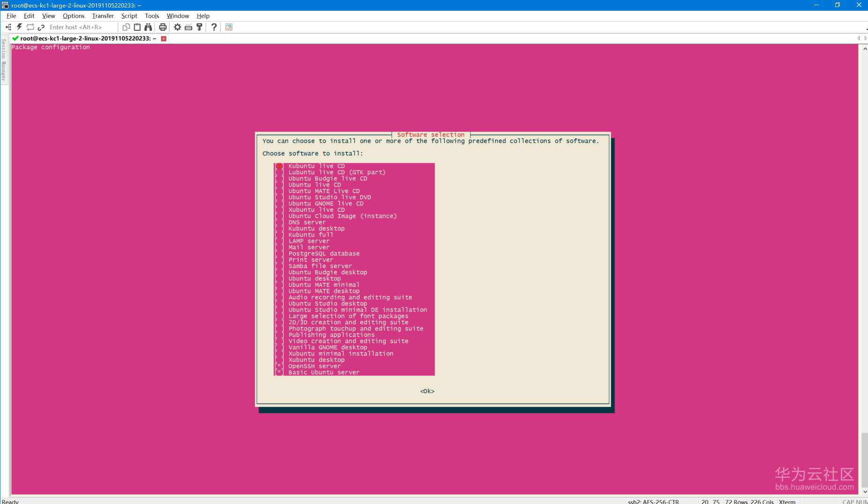868x504 pixels.
Task: Click the terminal scrollbar up arrow
Action: pyautogui.click(x=864, y=48)
